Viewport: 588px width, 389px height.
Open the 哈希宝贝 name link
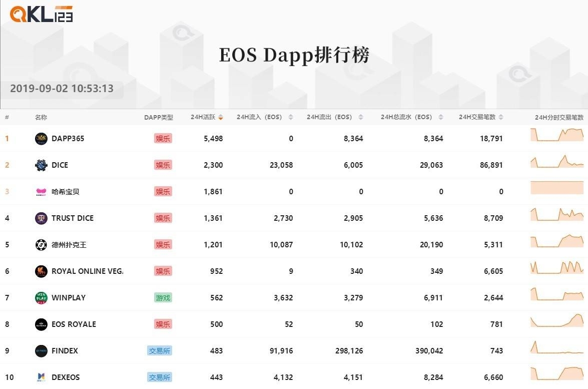[x=66, y=192]
